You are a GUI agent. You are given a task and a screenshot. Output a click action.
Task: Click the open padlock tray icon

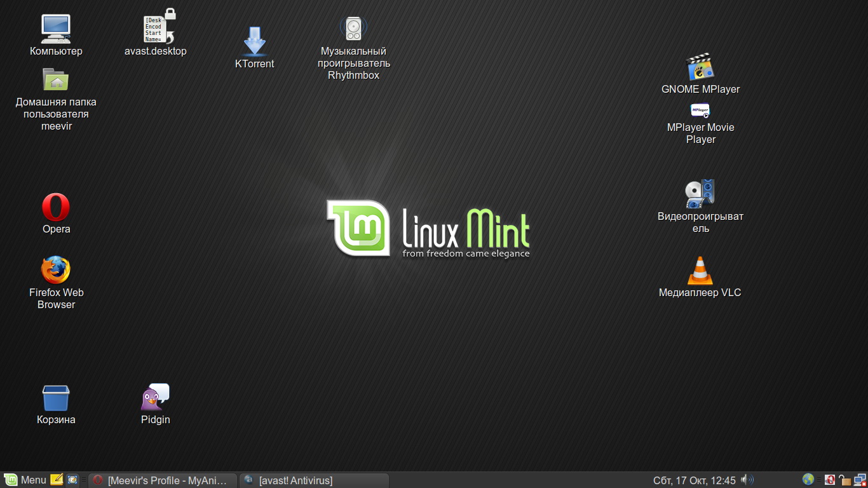point(844,480)
